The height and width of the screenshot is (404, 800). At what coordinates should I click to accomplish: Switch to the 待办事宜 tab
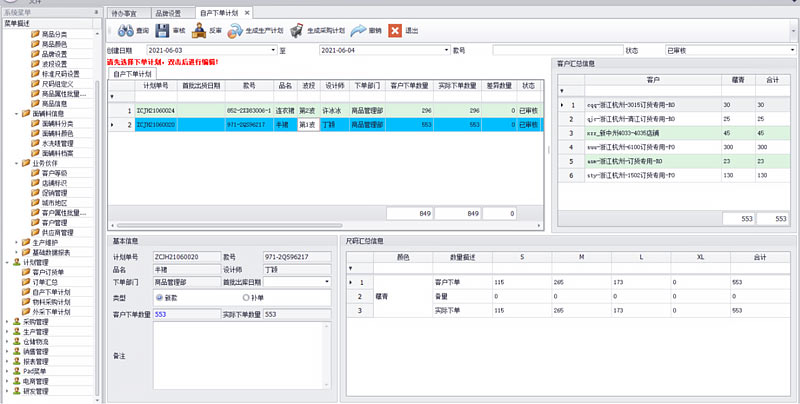pyautogui.click(x=126, y=12)
